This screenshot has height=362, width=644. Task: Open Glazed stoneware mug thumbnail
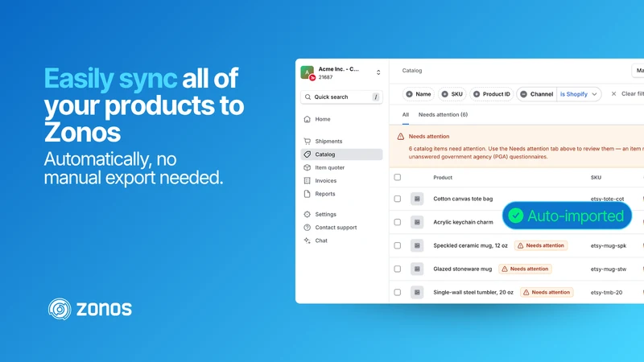[417, 269]
